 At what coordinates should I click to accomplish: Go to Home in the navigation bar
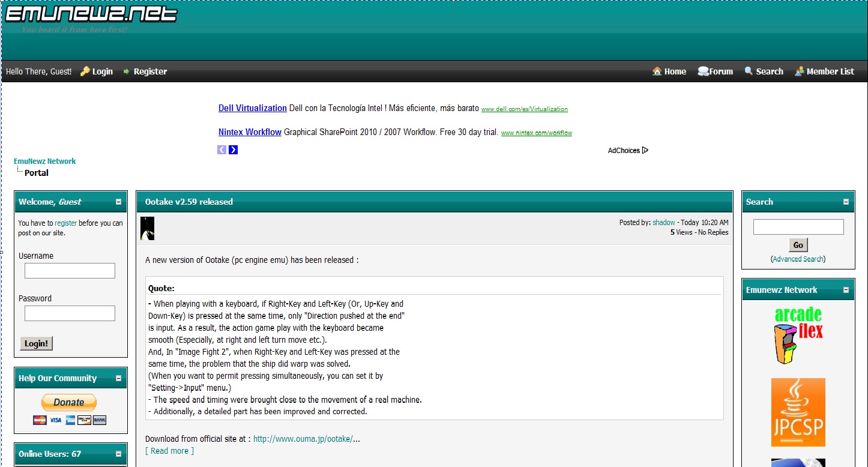pos(675,71)
